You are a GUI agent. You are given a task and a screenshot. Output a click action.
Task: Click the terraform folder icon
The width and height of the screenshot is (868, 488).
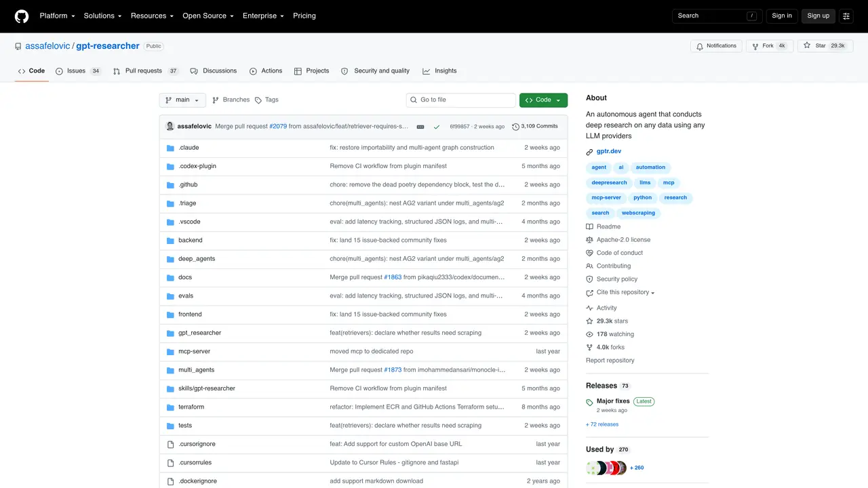click(171, 407)
